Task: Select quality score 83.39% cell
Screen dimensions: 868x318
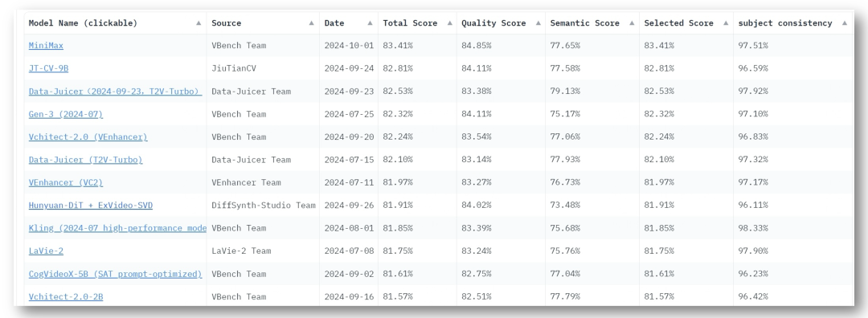Action: point(501,228)
